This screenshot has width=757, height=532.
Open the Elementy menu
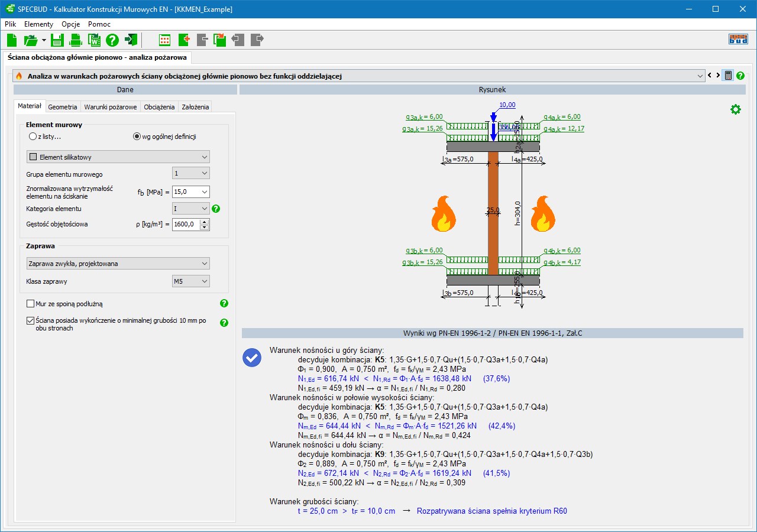click(38, 24)
